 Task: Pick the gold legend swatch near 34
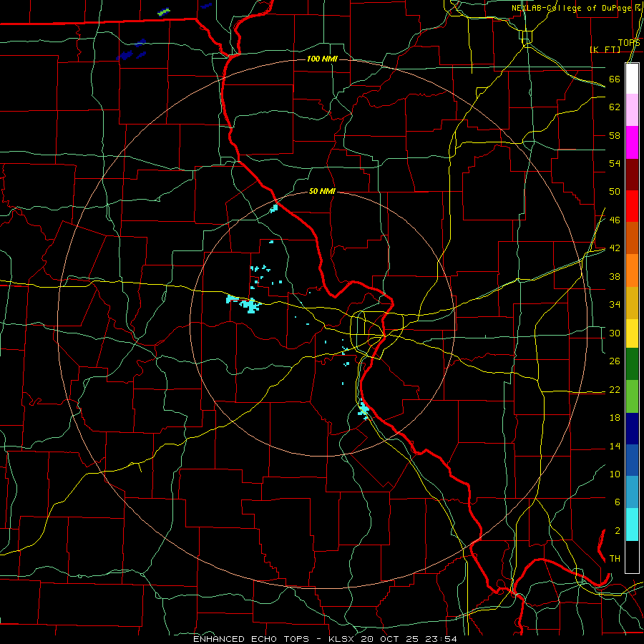tap(632, 303)
